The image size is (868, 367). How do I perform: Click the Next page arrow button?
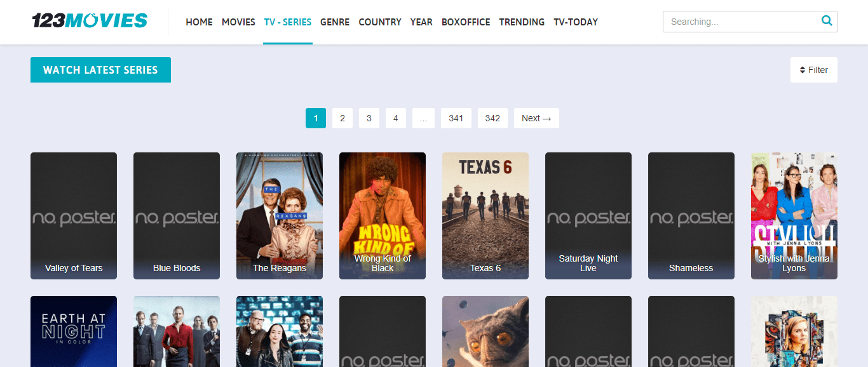click(536, 118)
